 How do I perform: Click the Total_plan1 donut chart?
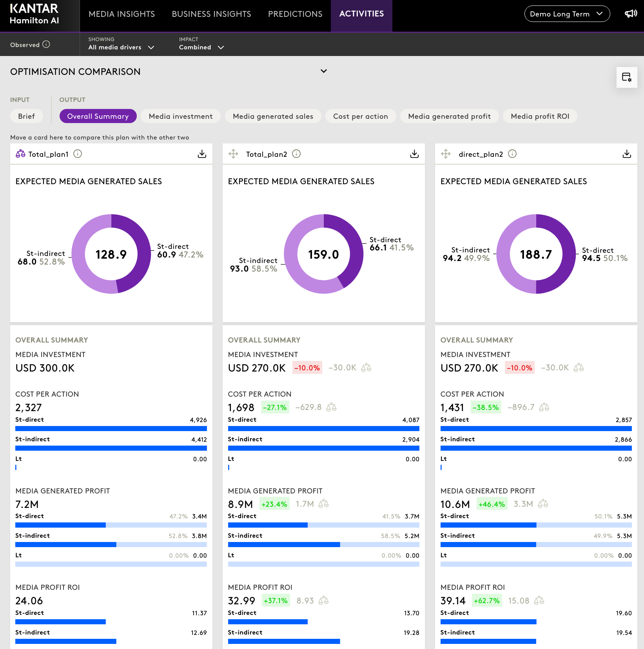point(111,254)
